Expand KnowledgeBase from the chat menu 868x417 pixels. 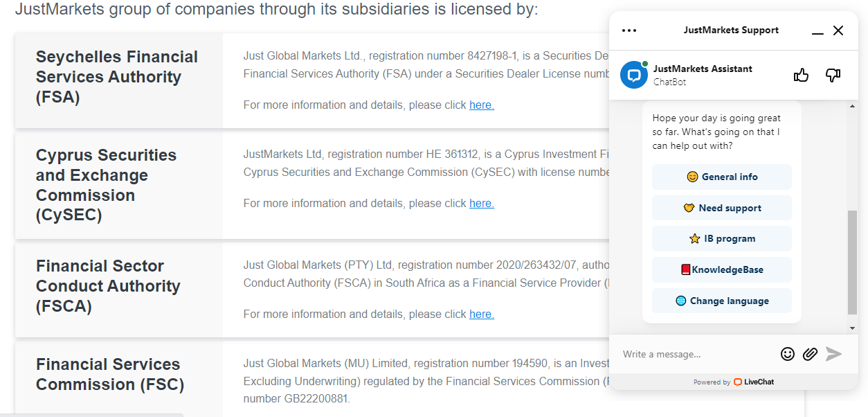tap(721, 269)
